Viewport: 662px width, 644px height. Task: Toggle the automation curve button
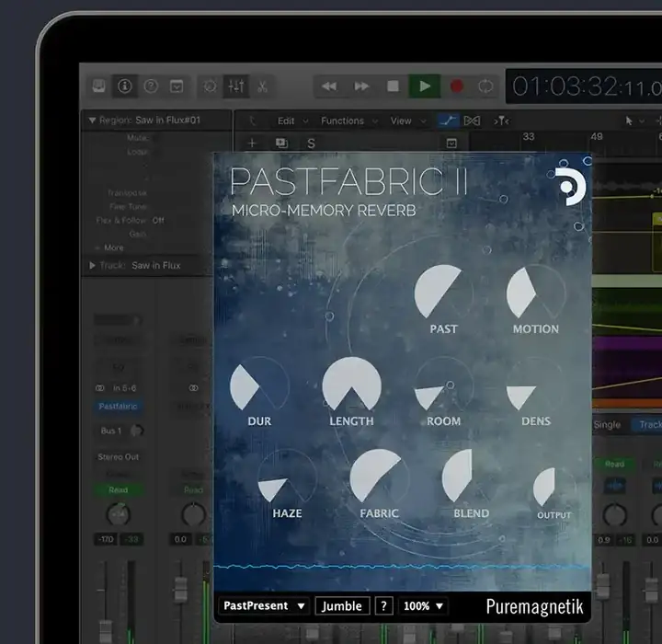coord(448,121)
